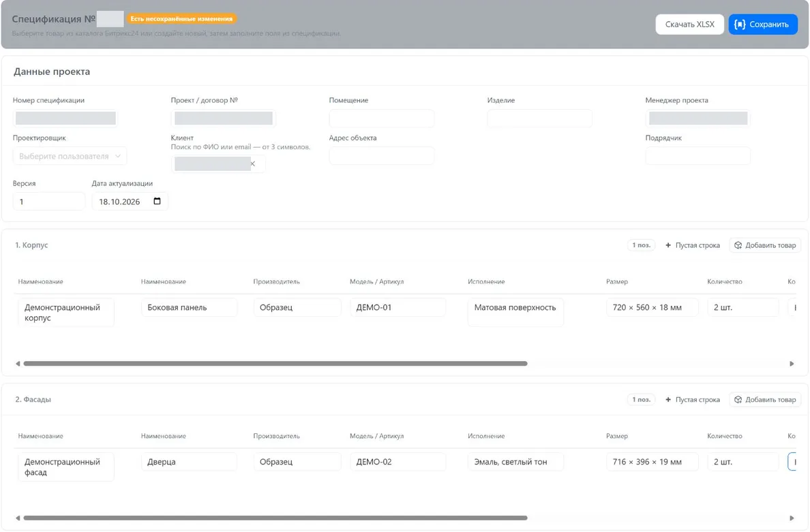This screenshot has height=532, width=810.
Task: Open the Проектировщик user dropdown
Action: coord(70,156)
